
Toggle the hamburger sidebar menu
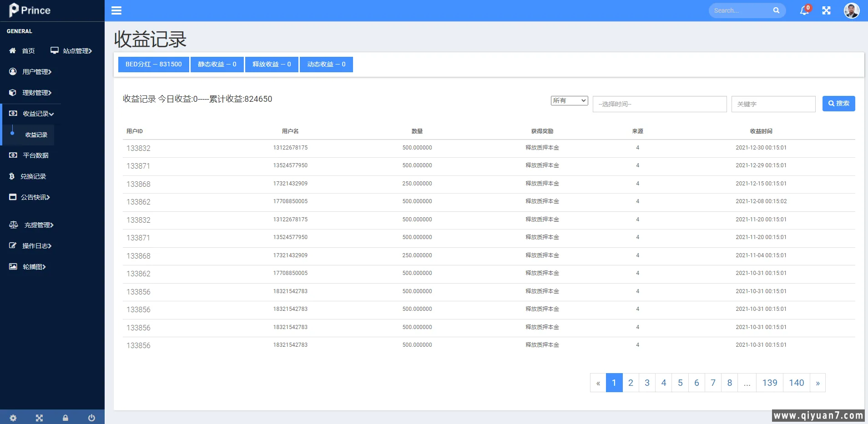click(116, 10)
